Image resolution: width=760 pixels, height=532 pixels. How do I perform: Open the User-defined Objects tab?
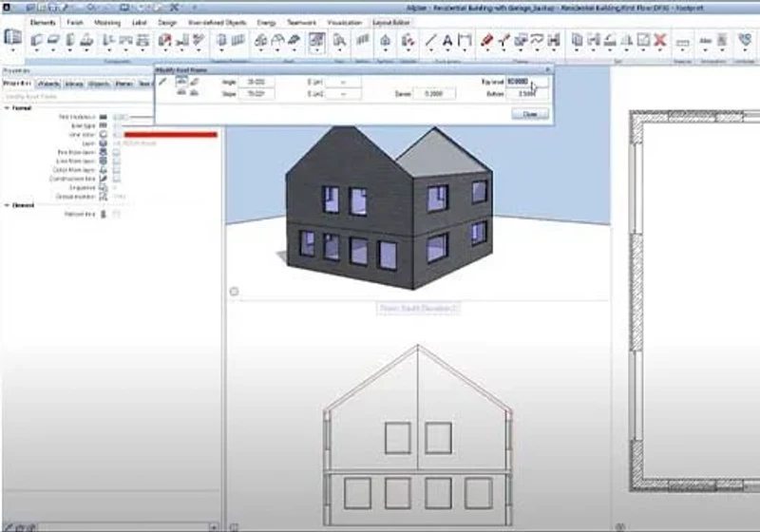point(217,22)
